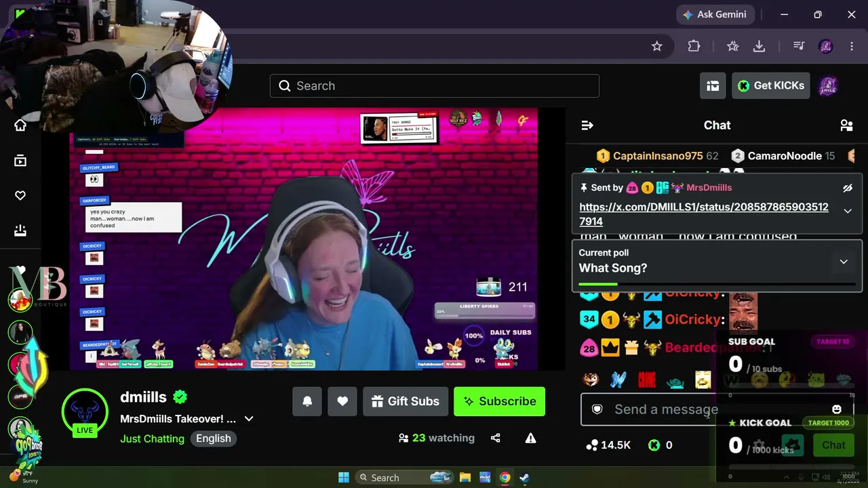Screen dimensions: 868x488
Task: Open the KICKs balance showing 0
Action: point(660,445)
